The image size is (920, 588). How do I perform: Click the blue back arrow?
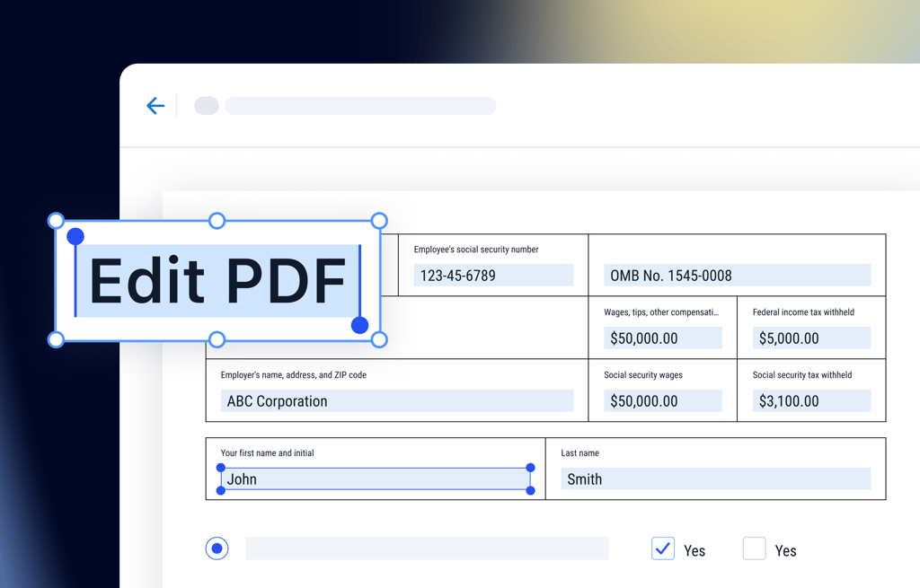(x=155, y=106)
